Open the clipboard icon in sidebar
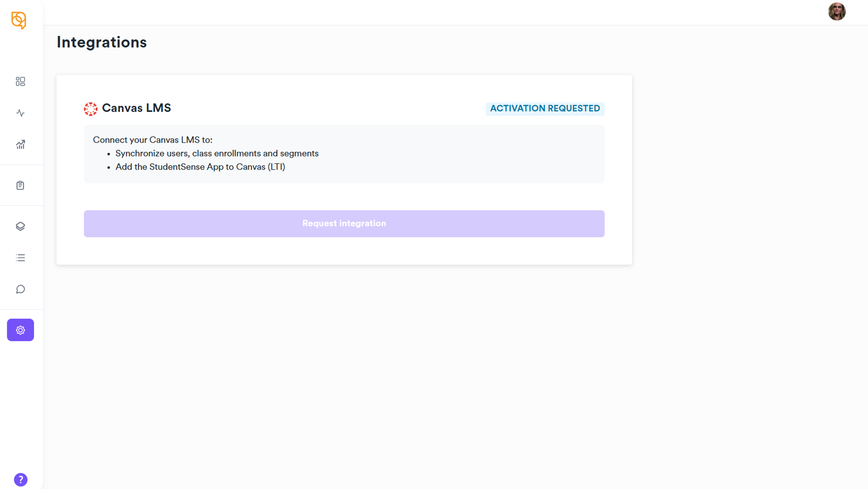Viewport: 868px width, 489px height. [x=20, y=185]
